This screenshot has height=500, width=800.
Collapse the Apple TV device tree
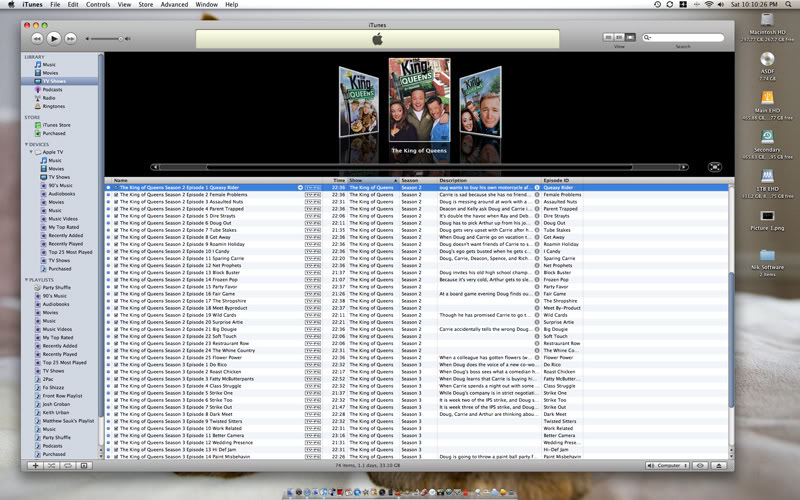tap(31, 152)
